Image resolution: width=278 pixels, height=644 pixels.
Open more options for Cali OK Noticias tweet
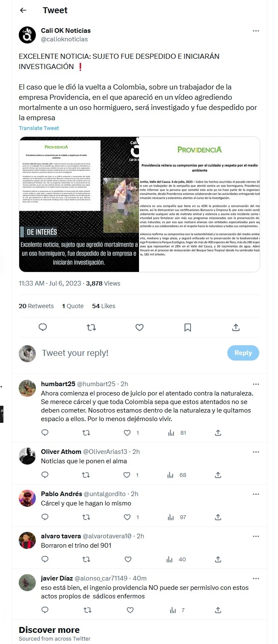tap(256, 31)
